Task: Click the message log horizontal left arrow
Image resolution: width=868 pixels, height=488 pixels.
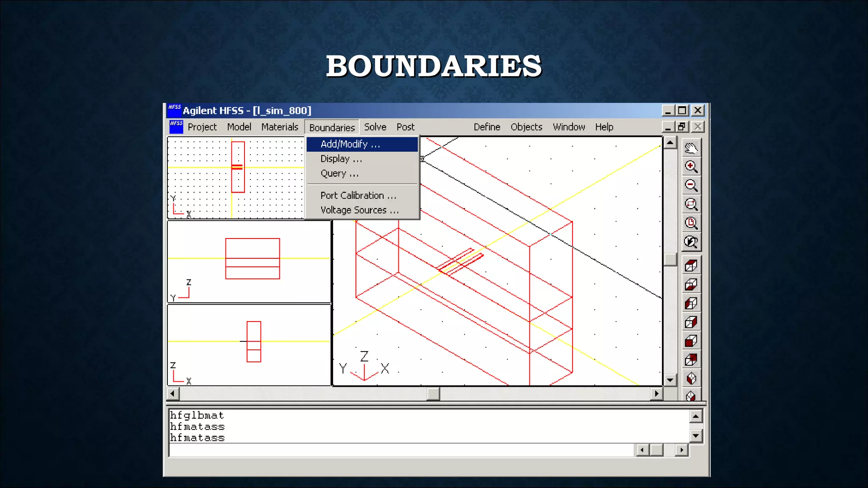Action: 643,450
